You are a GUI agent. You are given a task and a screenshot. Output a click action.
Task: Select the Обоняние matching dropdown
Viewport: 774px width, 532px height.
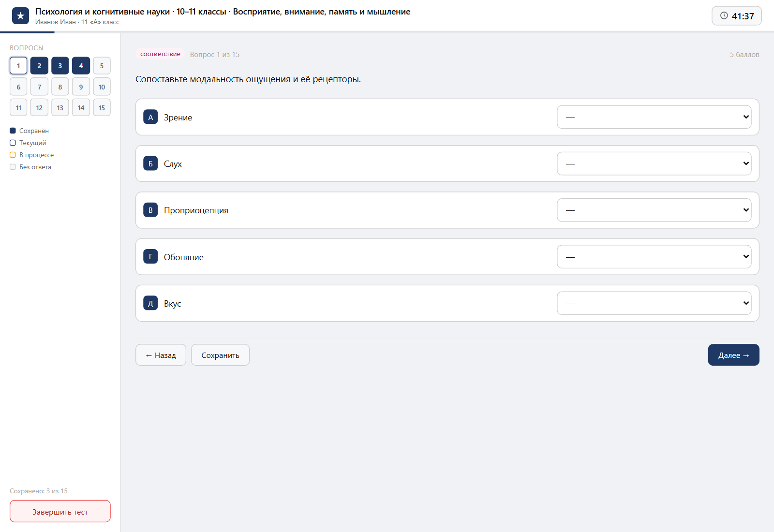click(x=654, y=257)
